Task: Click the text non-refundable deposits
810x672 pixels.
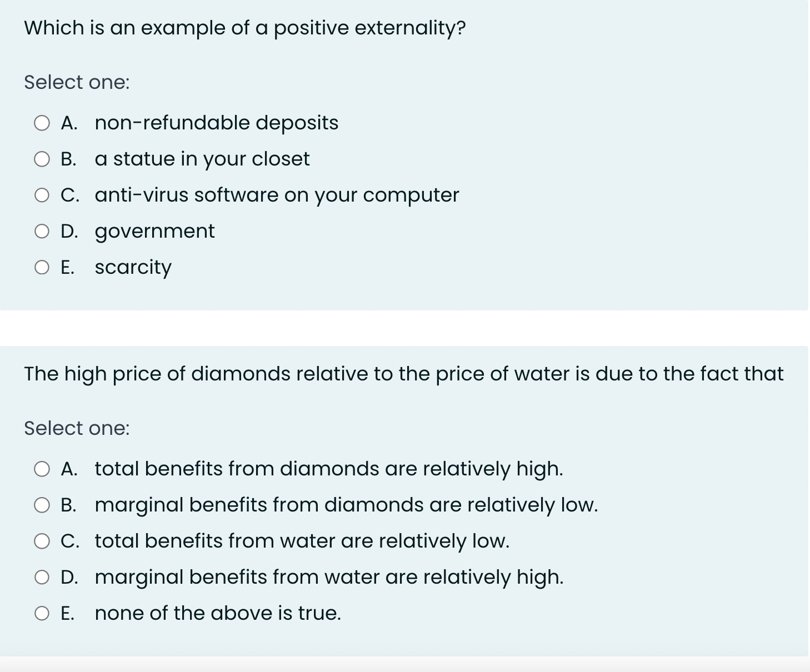Action: (216, 123)
